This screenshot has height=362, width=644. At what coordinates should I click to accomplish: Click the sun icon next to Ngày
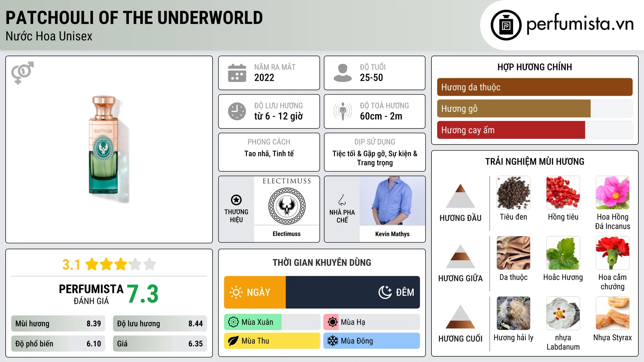(236, 292)
